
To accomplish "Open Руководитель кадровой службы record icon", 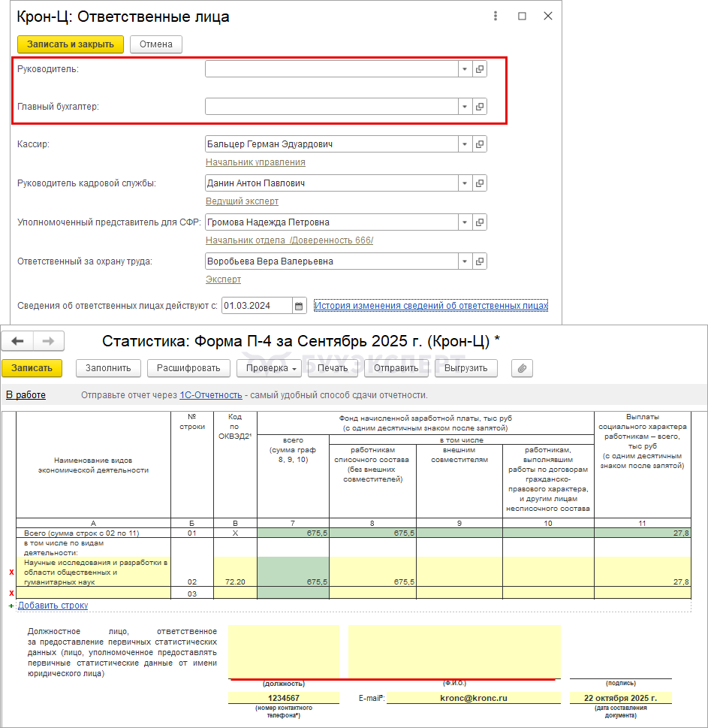I will tap(480, 183).
